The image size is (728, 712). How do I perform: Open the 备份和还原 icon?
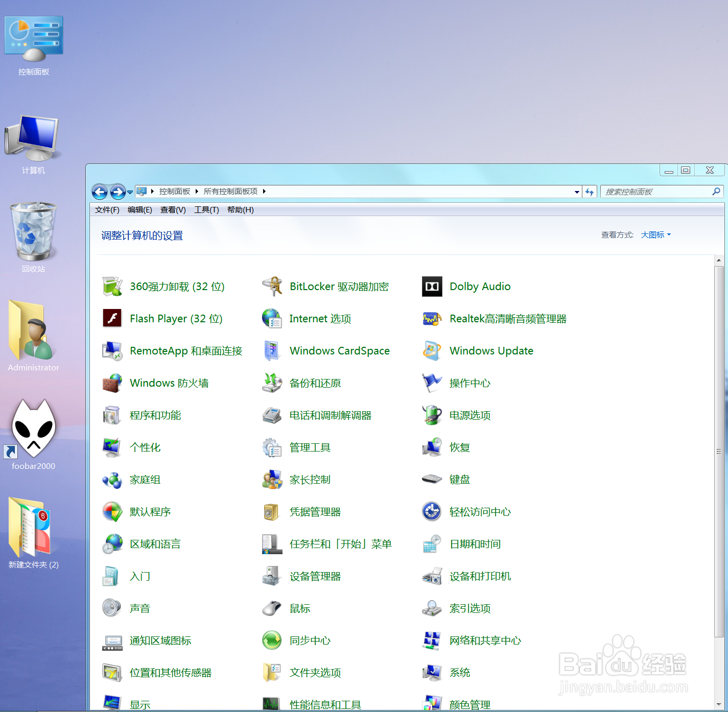click(x=272, y=383)
